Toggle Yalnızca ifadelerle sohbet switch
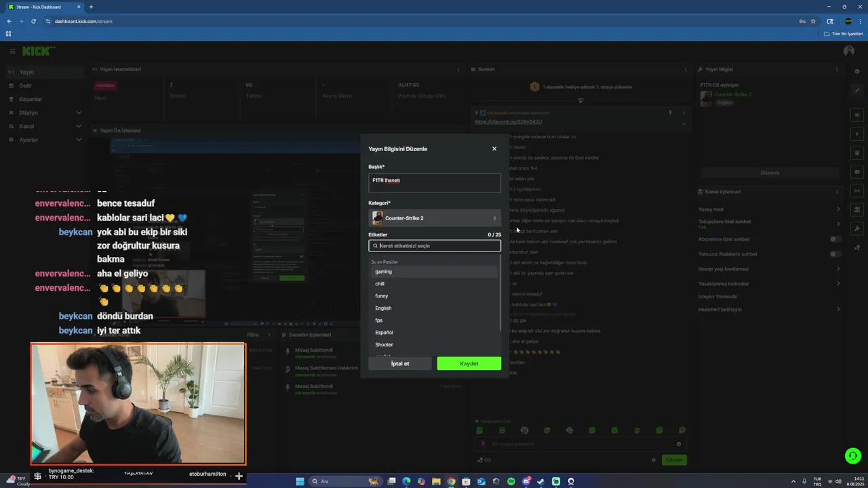Viewport: 868px width, 488px height. [x=835, y=254]
